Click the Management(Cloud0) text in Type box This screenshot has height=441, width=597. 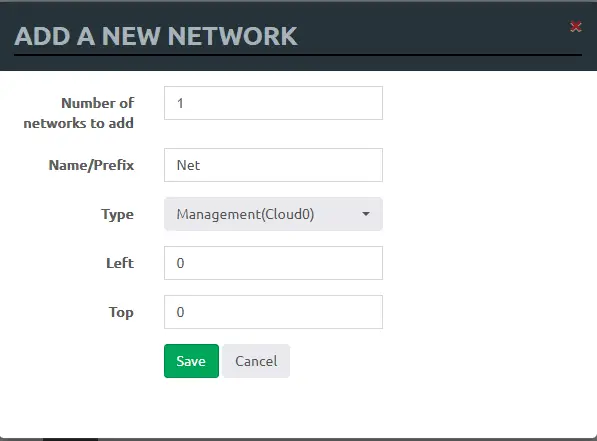245,214
